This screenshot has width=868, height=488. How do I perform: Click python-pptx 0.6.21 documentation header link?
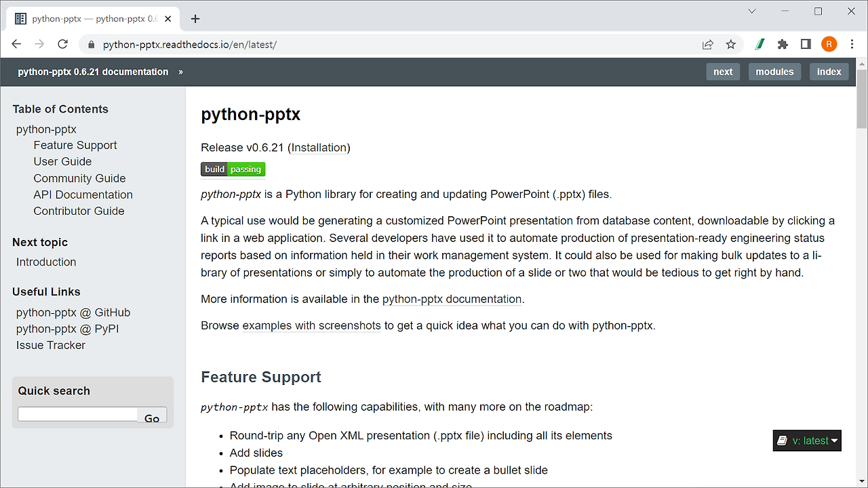point(93,72)
